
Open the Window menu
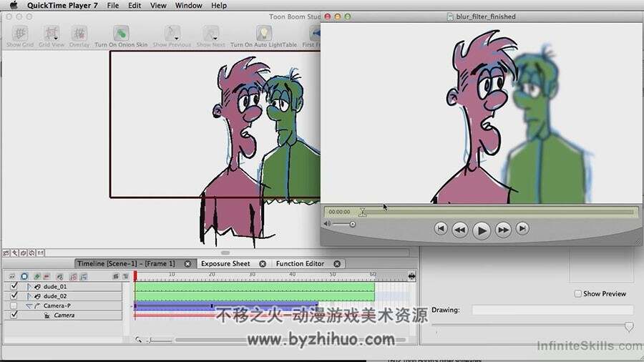click(x=188, y=5)
